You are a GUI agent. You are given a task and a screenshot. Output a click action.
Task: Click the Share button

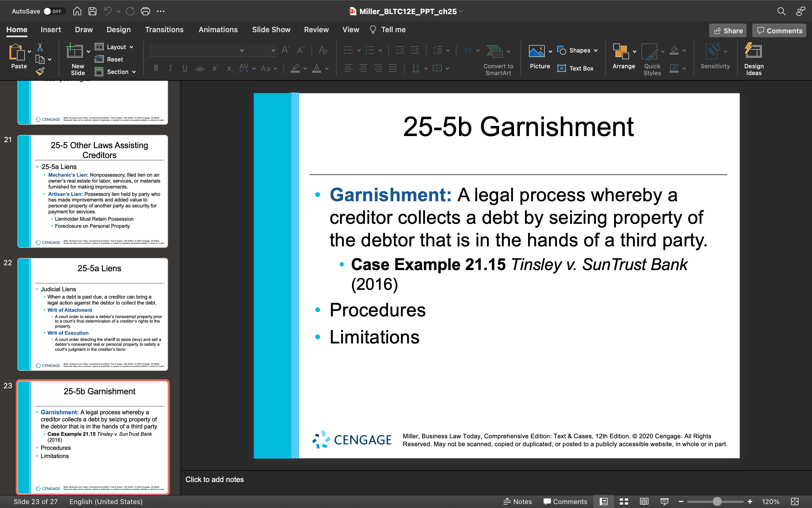click(x=727, y=30)
